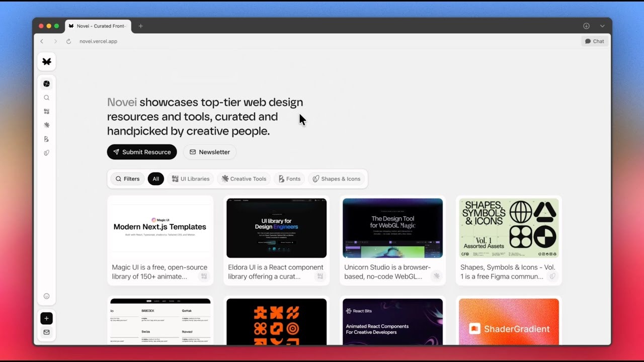Click leaf badge on Shapes, Symbols card
This screenshot has width=644, height=362.
pos(552,276)
